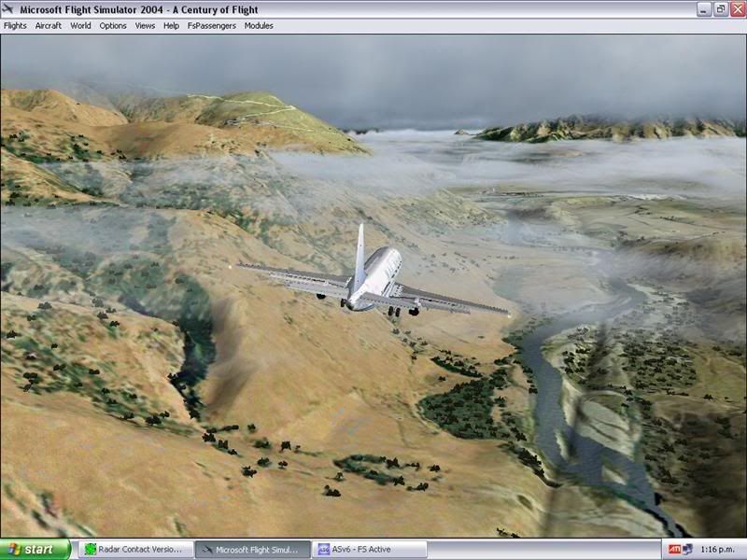Minimize the Flight Simulator window
The image size is (747, 560).
click(702, 9)
